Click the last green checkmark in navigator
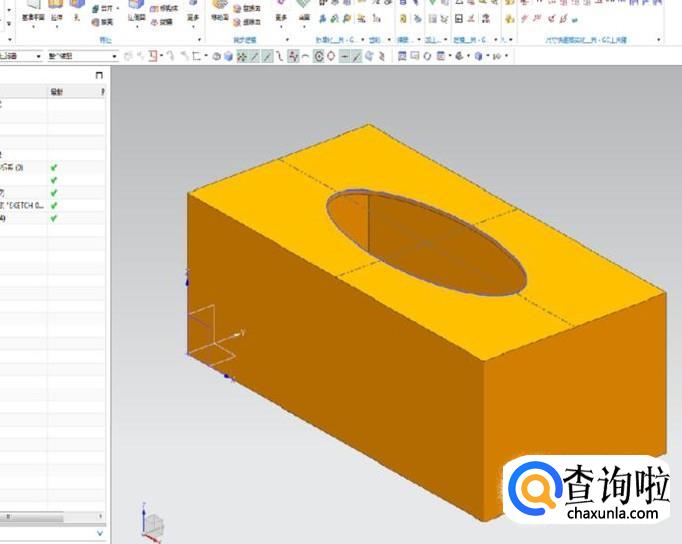 54,218
